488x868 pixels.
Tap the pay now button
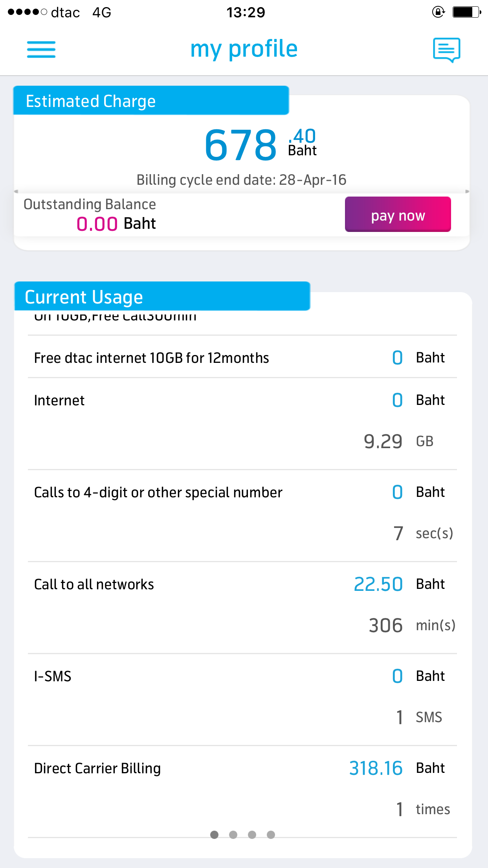(x=398, y=215)
